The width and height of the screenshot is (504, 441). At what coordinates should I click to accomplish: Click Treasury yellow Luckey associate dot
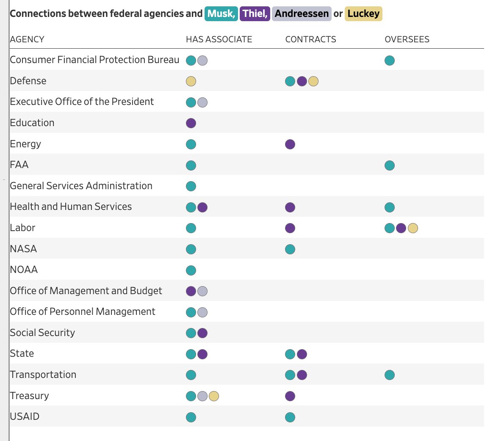(x=214, y=396)
